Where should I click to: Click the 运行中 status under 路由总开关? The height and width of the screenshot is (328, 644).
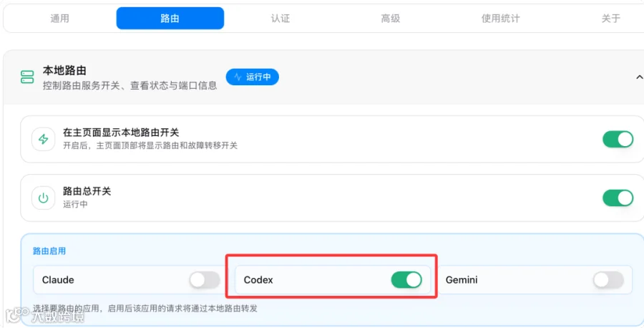pyautogui.click(x=75, y=204)
